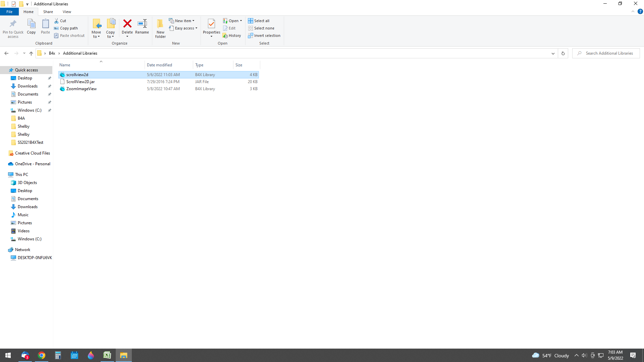Open the Share ribbon tab

48,12
